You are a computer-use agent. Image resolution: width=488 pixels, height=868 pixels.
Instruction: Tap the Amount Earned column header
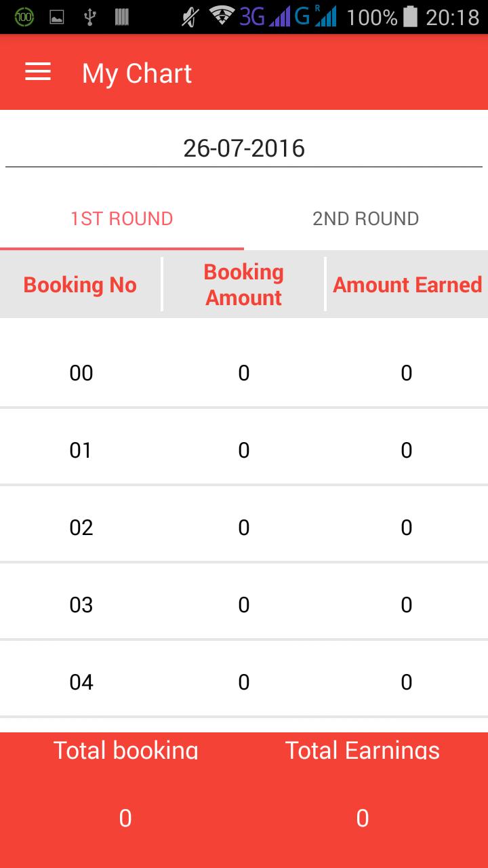(x=407, y=285)
